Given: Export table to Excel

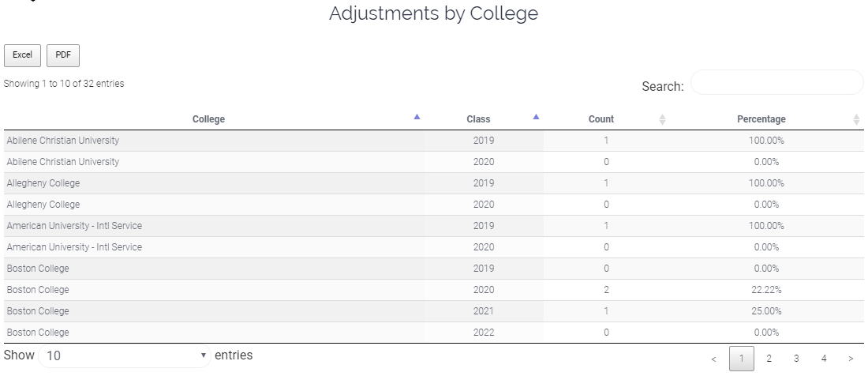Looking at the screenshot, I should tap(22, 55).
